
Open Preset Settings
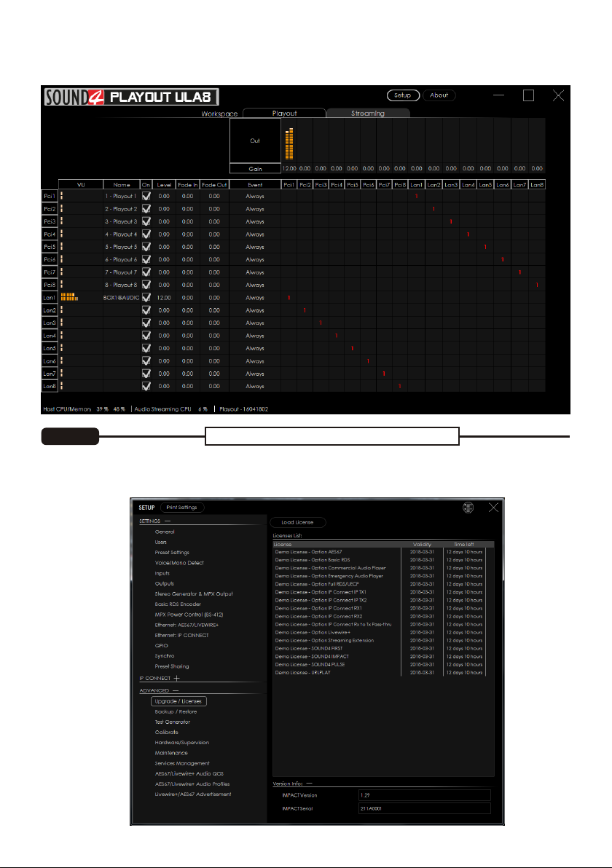[172, 553]
